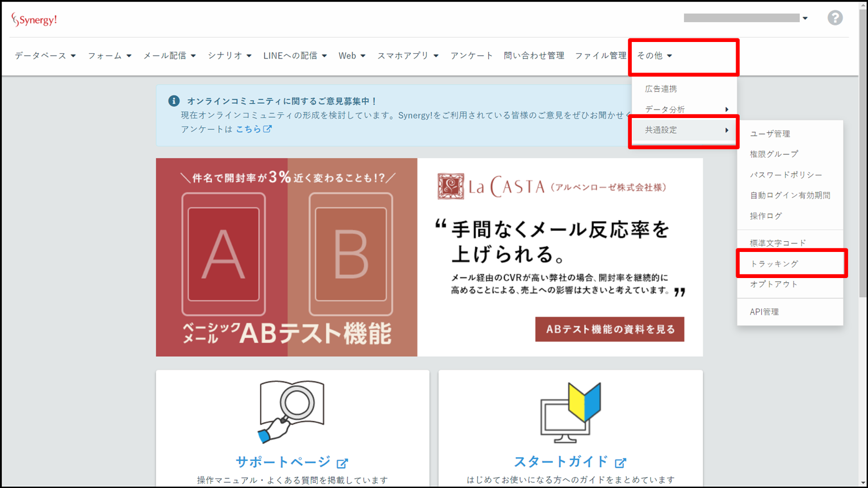Open the アンケート navigation item
This screenshot has height=488, width=868.
coord(471,56)
